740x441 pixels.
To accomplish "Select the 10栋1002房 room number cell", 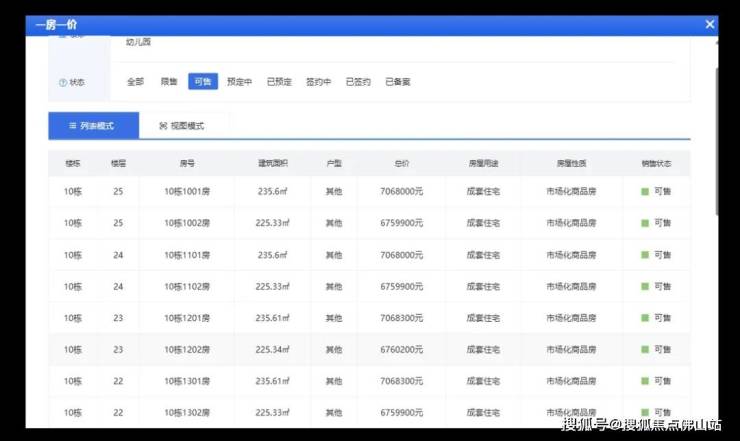I will coord(187,223).
